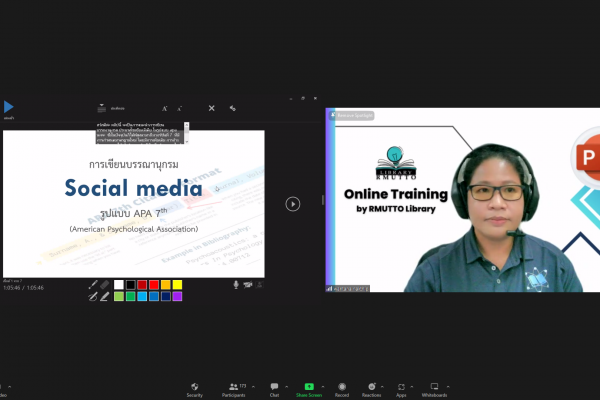Click the participant name label on video
The height and width of the screenshot is (400, 600).
pyautogui.click(x=348, y=289)
